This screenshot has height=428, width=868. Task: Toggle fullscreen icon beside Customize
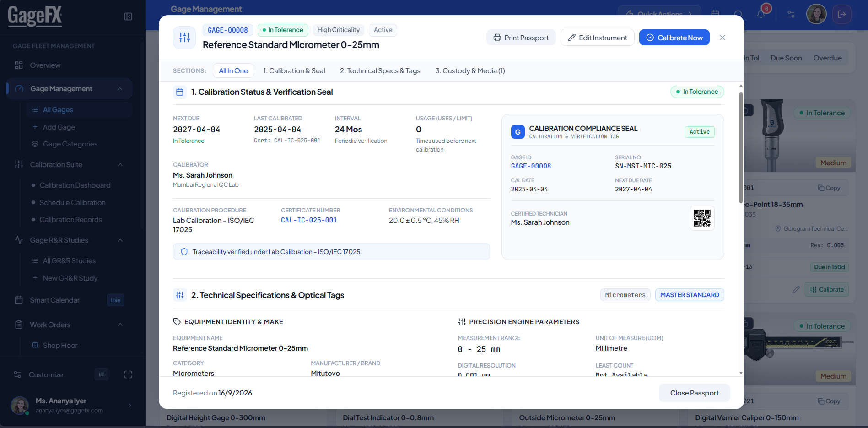[x=128, y=374]
